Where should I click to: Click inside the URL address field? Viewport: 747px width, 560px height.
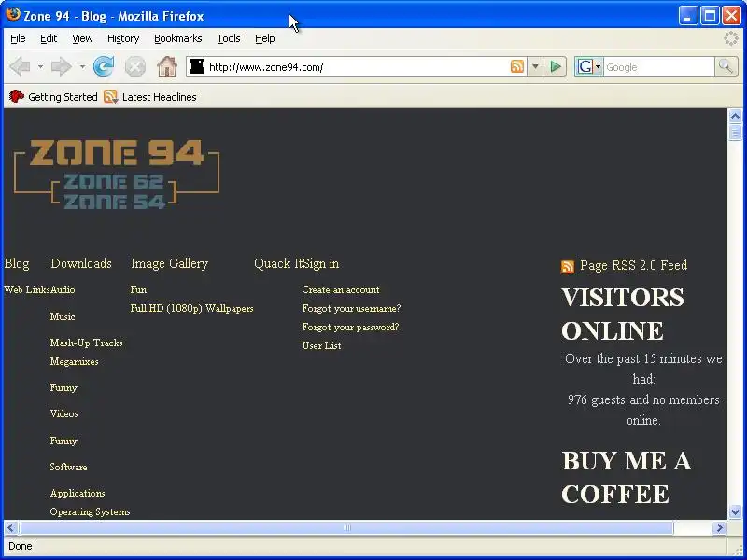click(x=358, y=66)
